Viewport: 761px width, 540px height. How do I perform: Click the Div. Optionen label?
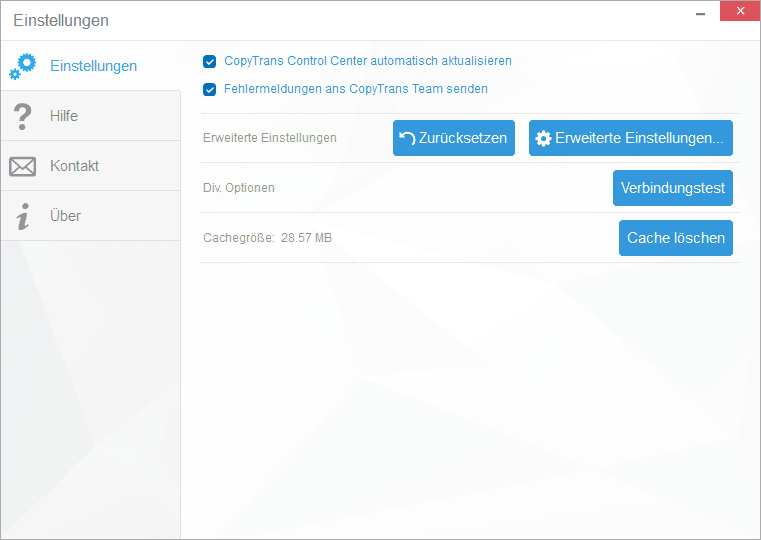239,188
